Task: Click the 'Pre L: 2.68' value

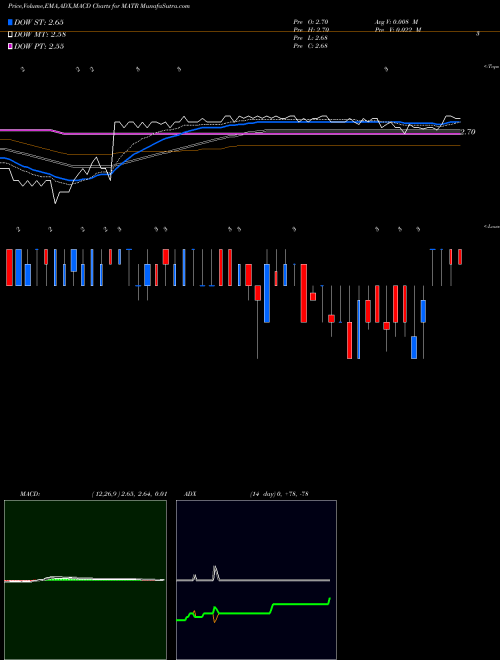Action: pyautogui.click(x=311, y=38)
